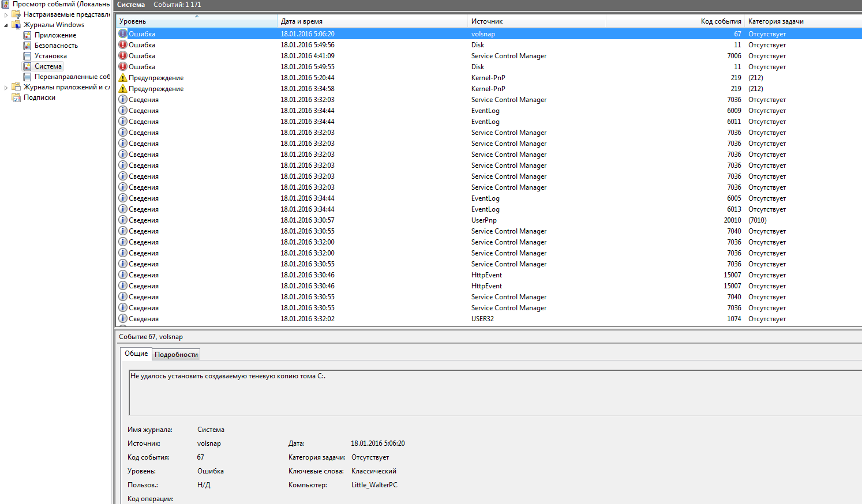This screenshot has height=504, width=862.
Task: Expand Журналы приложений и служб node
Action: pos(6,88)
